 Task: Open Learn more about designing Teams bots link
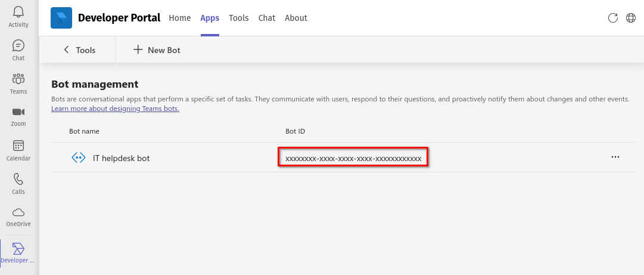[115, 109]
